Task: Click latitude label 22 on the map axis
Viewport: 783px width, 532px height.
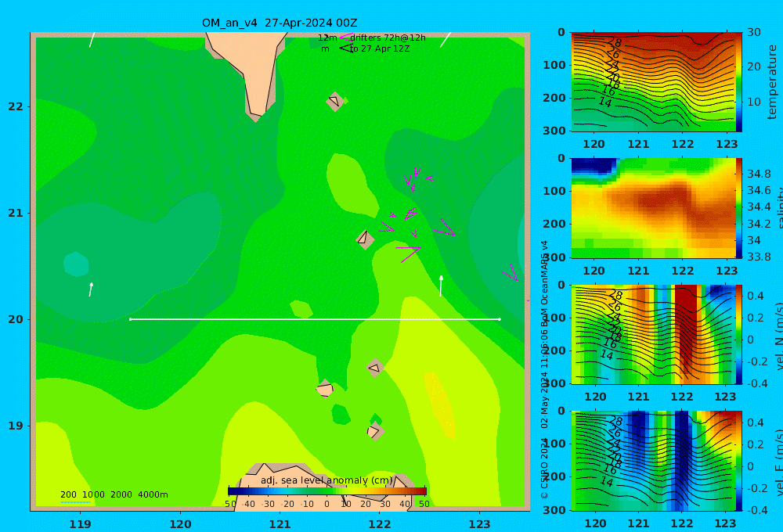Action: [16, 106]
